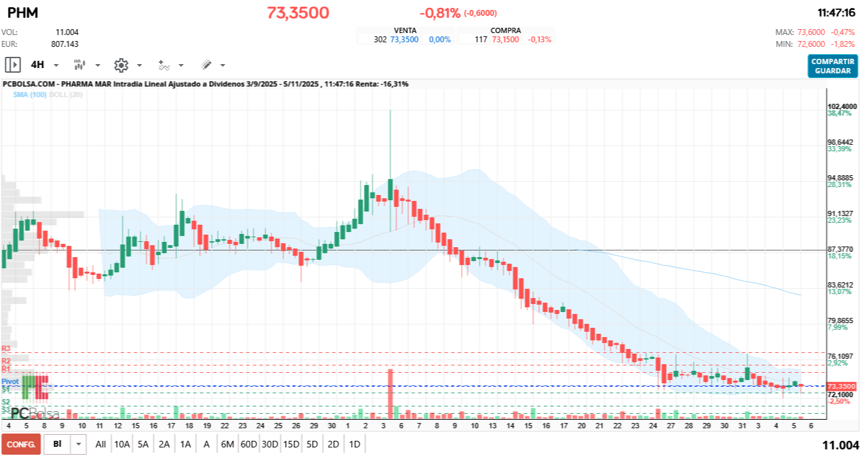Select the BI mode button
Image resolution: width=868 pixels, height=458 pixels.
click(57, 444)
